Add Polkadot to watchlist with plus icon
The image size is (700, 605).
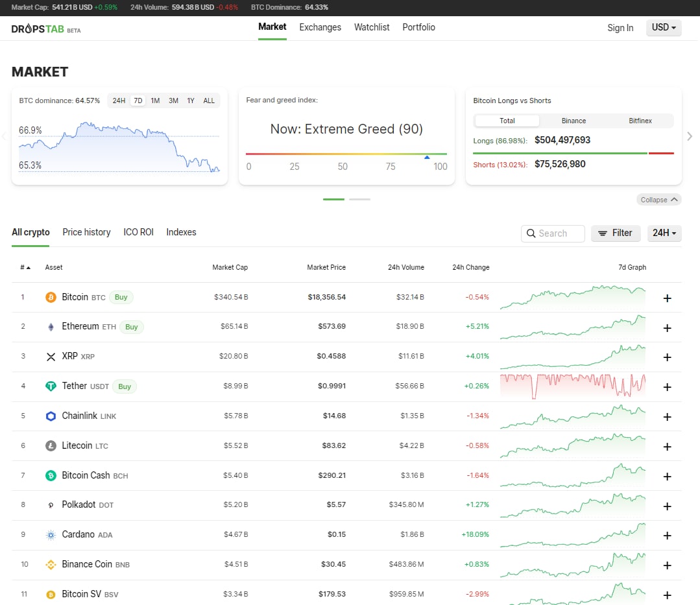pos(668,506)
